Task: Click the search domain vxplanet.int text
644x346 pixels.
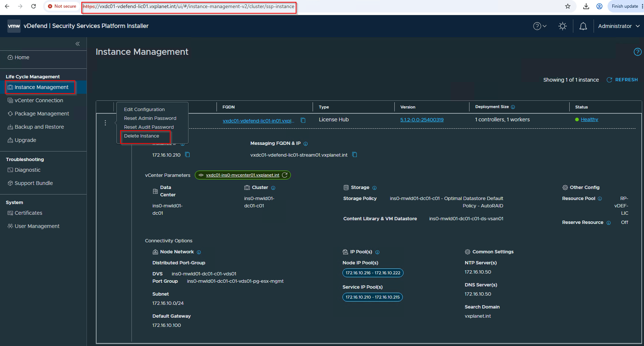Action: [x=478, y=316]
